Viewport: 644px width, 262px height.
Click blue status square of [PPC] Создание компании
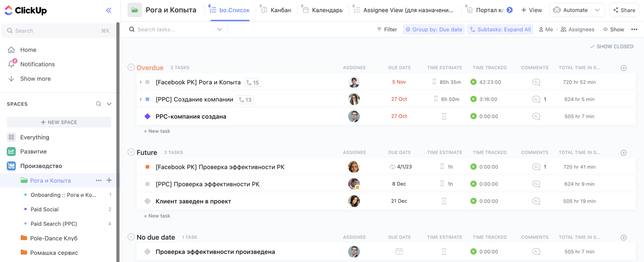(148, 99)
